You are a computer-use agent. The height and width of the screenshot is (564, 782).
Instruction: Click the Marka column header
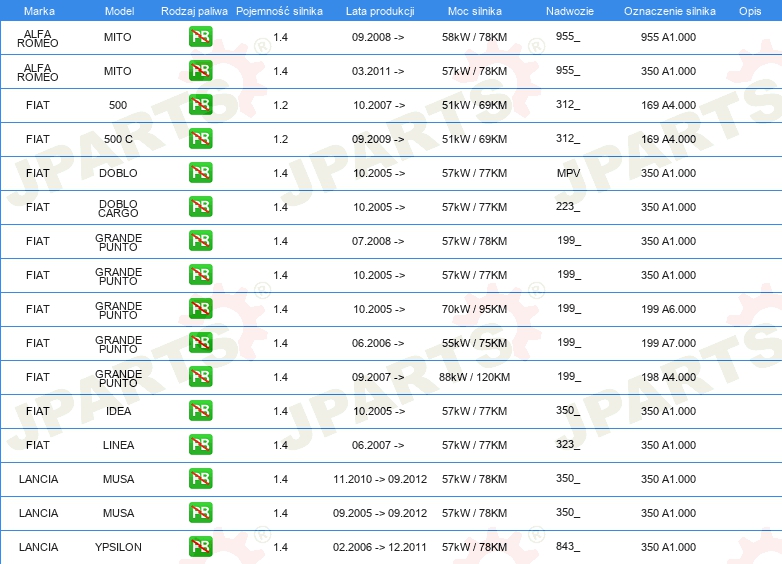tap(39, 11)
